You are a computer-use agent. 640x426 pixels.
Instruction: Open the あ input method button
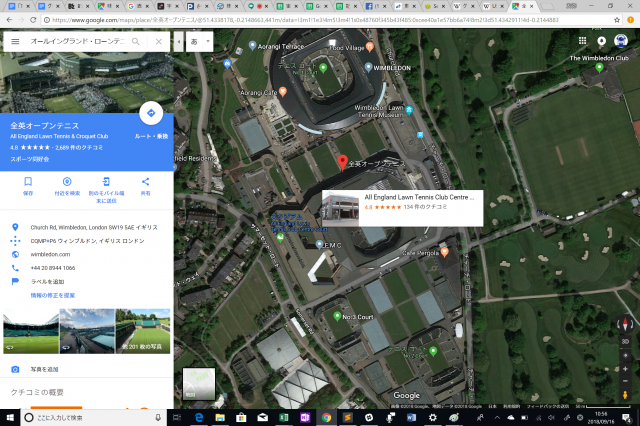[x=194, y=42]
